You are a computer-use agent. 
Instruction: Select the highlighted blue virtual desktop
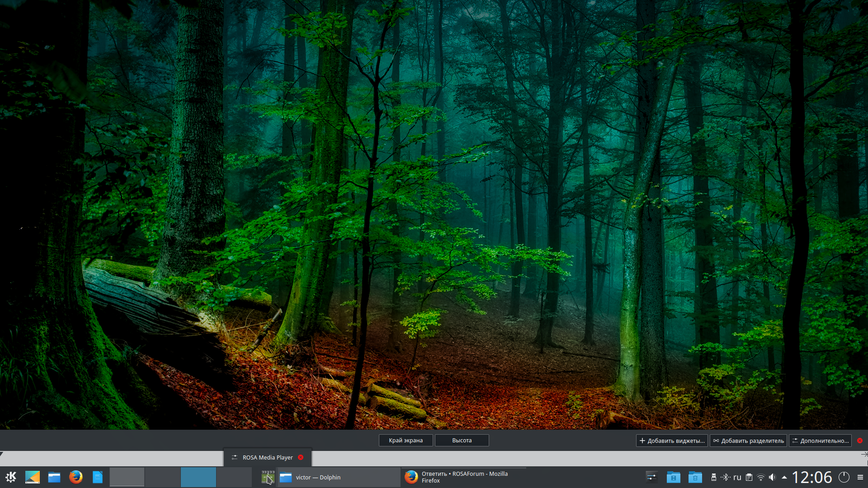click(198, 477)
